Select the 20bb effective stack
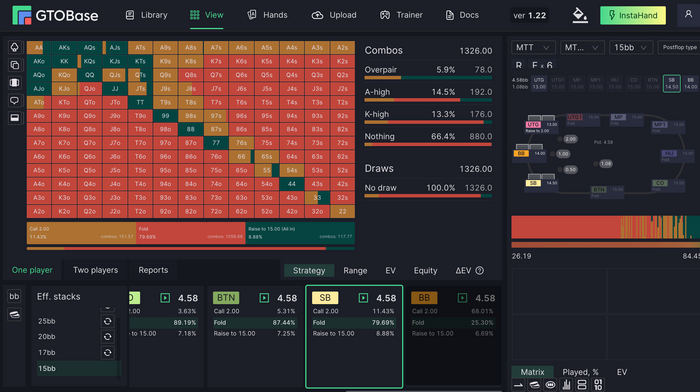700x392 pixels. point(47,337)
